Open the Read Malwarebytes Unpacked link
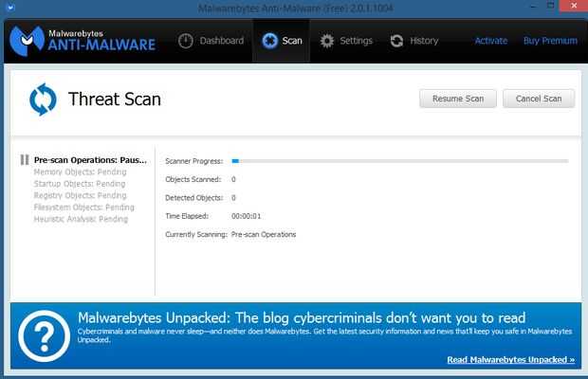Viewport: 588px width, 379px height. click(x=511, y=359)
